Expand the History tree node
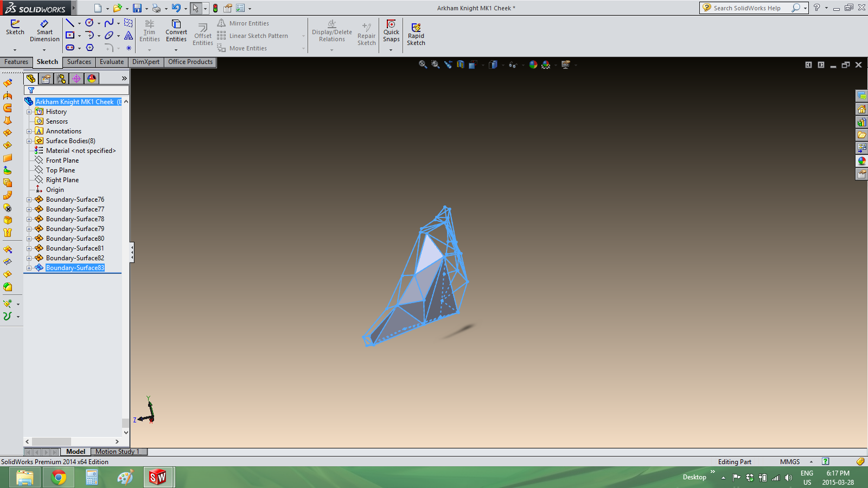 [29, 112]
